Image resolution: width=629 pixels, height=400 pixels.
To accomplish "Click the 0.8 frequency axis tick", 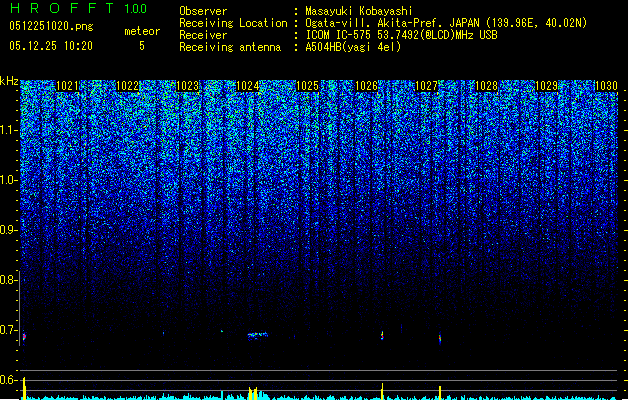I will click(x=9, y=280).
